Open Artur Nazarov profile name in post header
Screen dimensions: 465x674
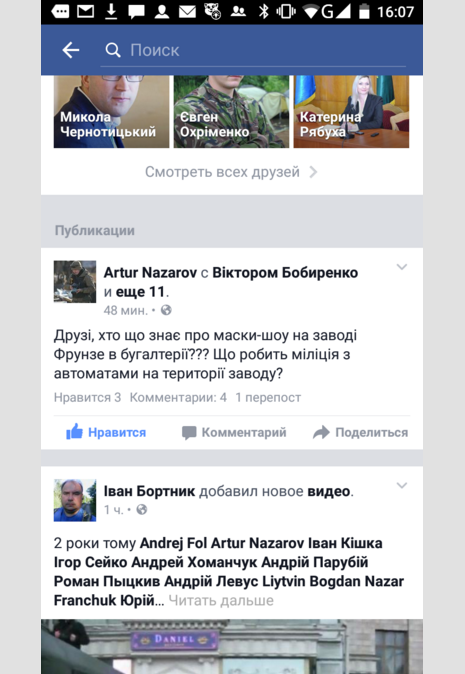[150, 273]
